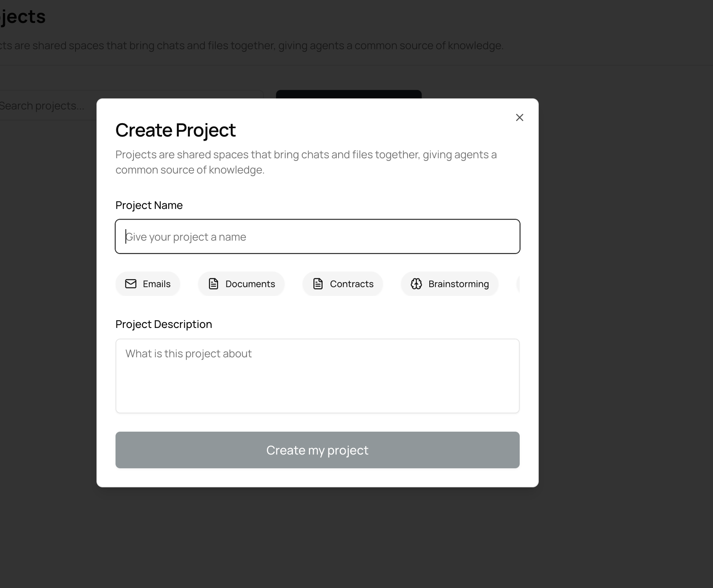Click the envelope icon on Emails chip

131,284
